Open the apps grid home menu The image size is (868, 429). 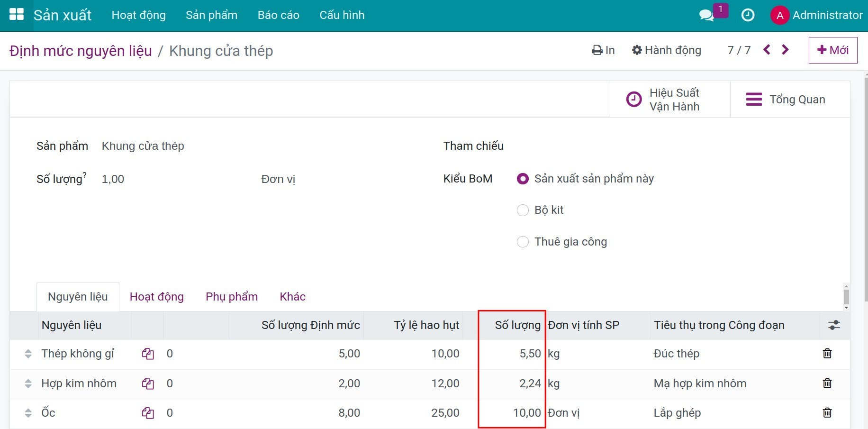tap(17, 15)
